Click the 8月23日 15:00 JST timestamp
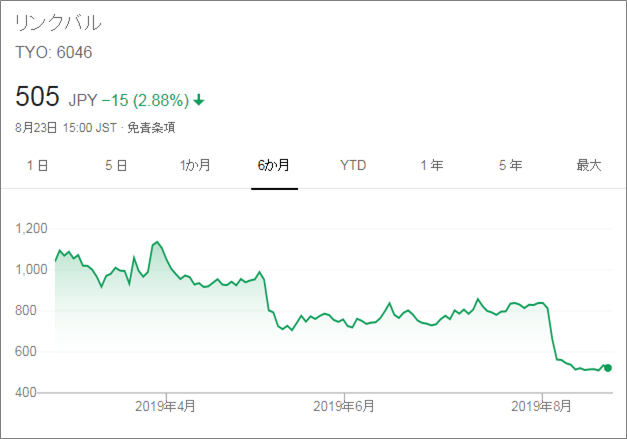This screenshot has height=439, width=627. 66,128
